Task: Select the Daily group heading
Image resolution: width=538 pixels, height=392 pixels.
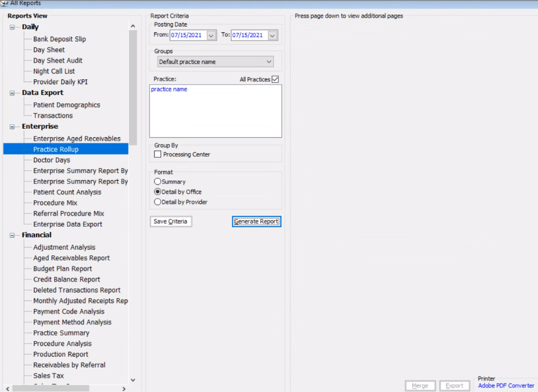Action: tap(30, 26)
